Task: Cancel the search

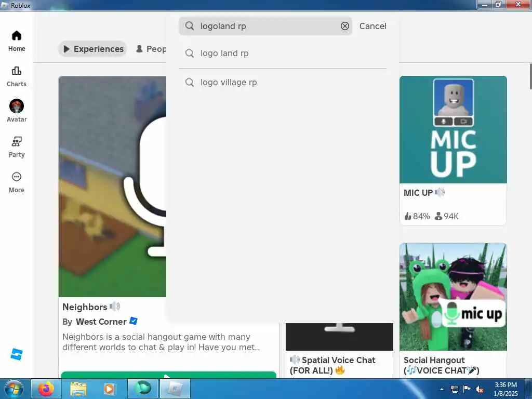Action: pos(373,26)
